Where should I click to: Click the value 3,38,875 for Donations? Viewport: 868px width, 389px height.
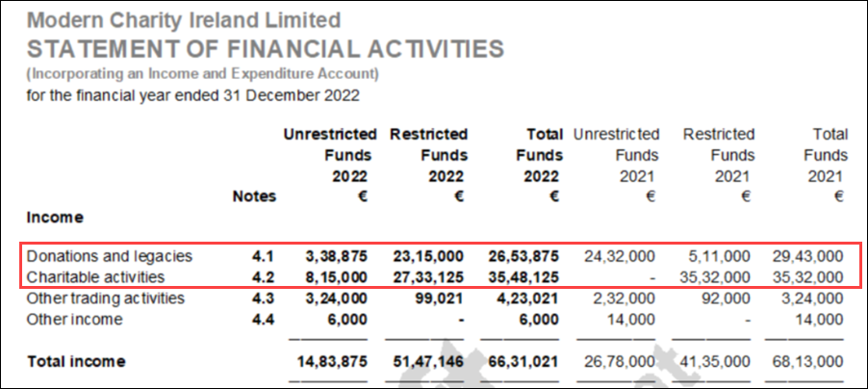[336, 256]
